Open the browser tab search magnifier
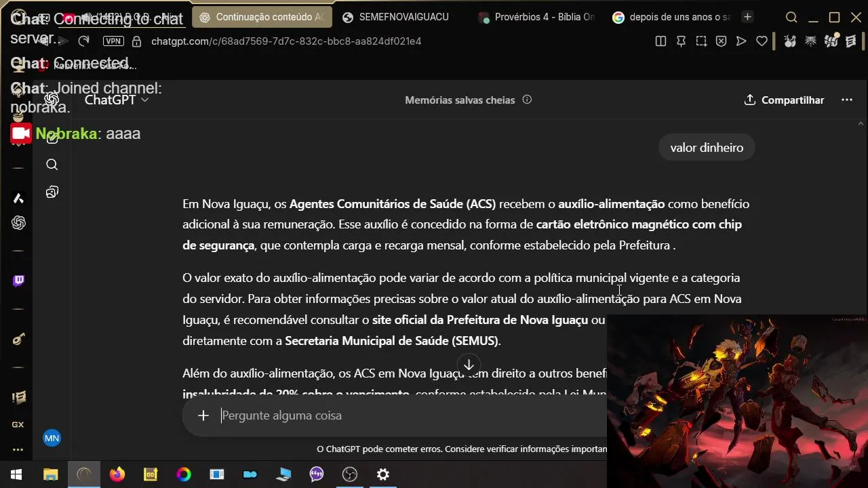This screenshot has height=488, width=868. click(791, 18)
